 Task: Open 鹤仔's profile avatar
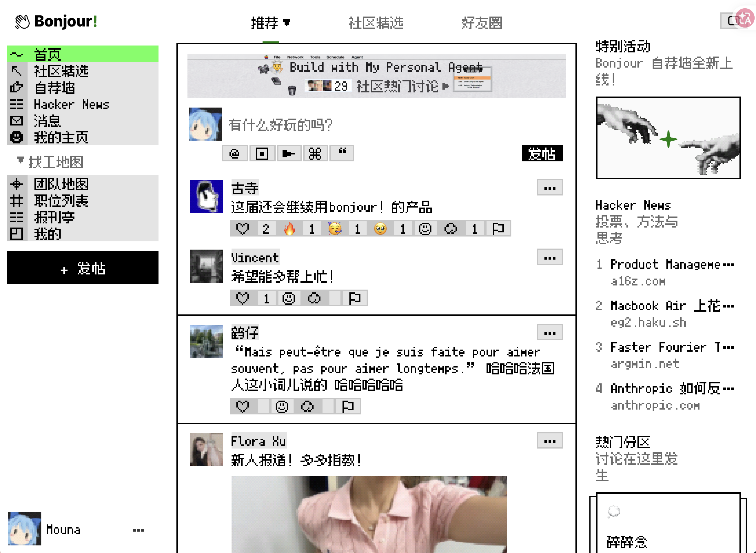[207, 341]
